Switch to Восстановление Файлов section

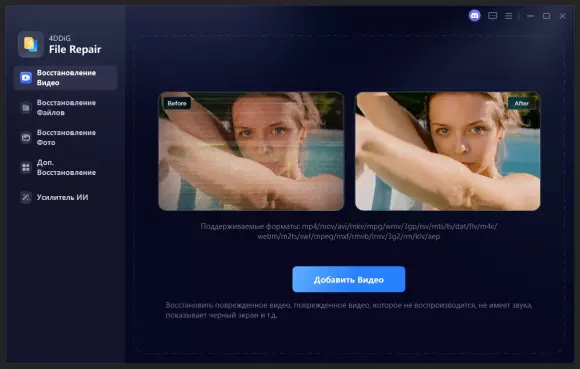65,108
